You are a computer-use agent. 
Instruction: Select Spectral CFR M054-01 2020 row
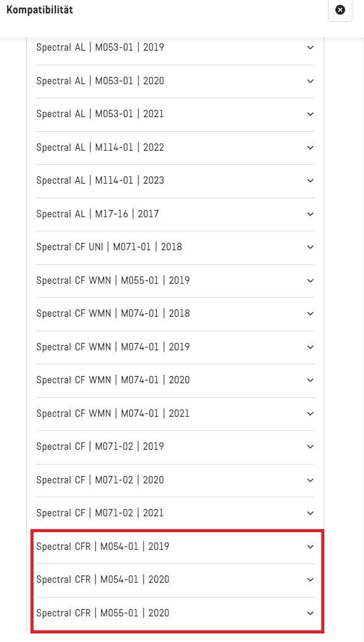point(176,580)
